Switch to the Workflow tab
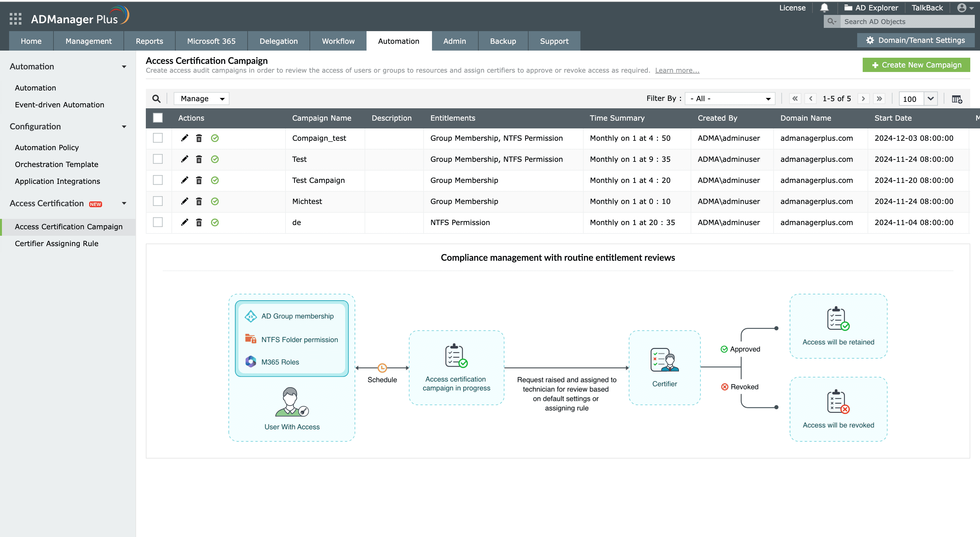 [338, 41]
